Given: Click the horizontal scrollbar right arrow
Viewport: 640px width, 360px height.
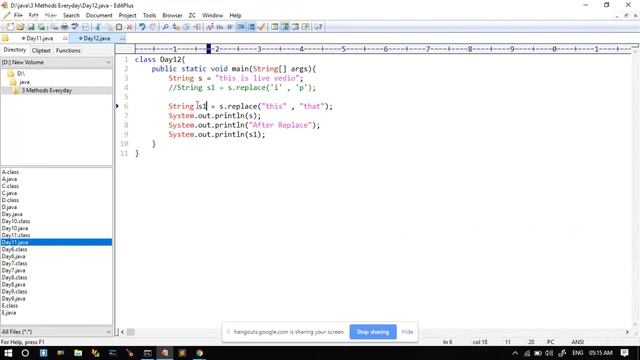Looking at the screenshot, I should (x=627, y=332).
